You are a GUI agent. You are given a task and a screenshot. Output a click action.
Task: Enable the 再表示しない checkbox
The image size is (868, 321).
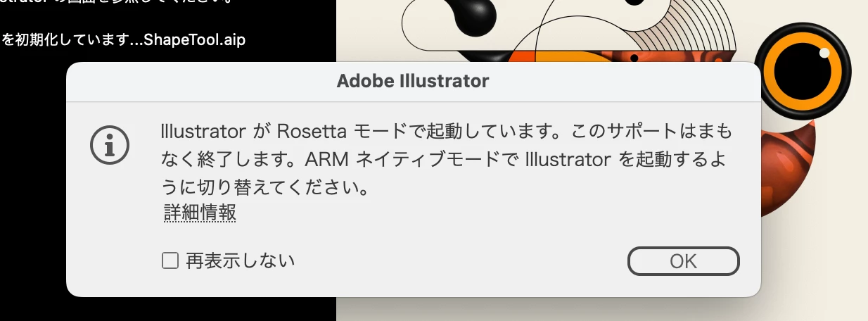tap(170, 261)
